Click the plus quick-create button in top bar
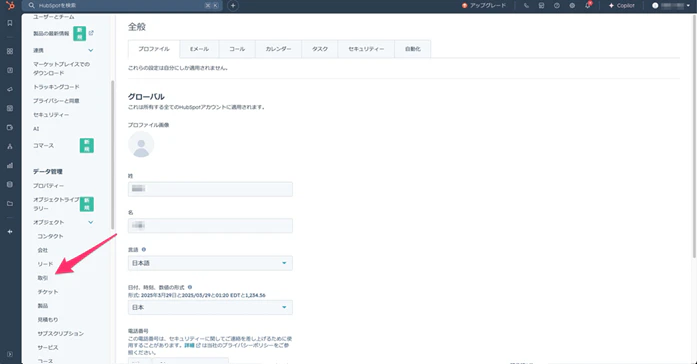The image size is (697, 364). point(233,5)
